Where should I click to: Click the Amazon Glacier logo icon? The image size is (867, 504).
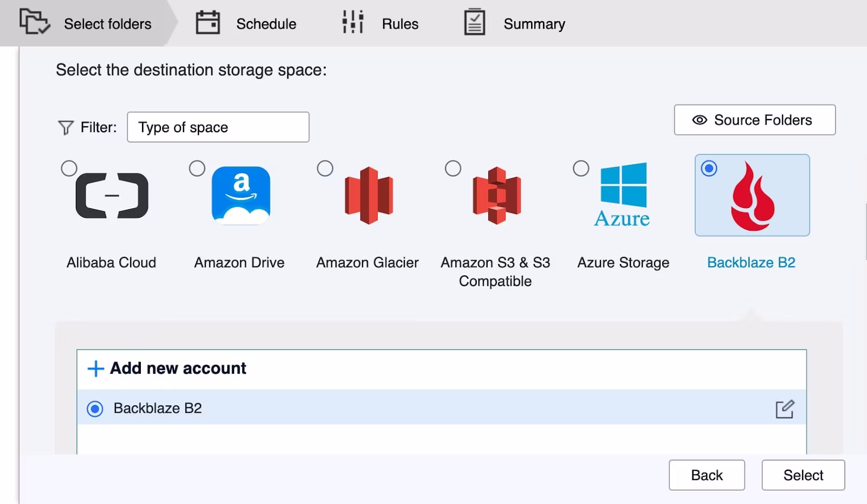tap(368, 195)
